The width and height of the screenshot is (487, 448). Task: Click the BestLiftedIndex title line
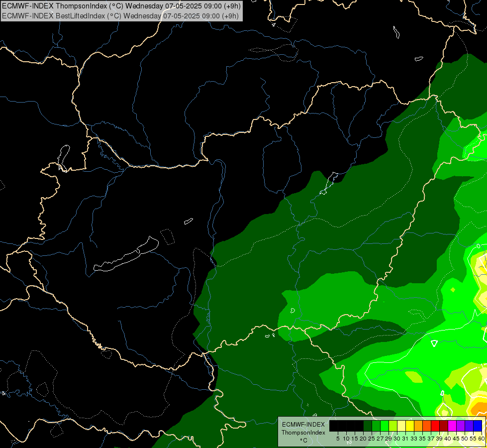120,15
